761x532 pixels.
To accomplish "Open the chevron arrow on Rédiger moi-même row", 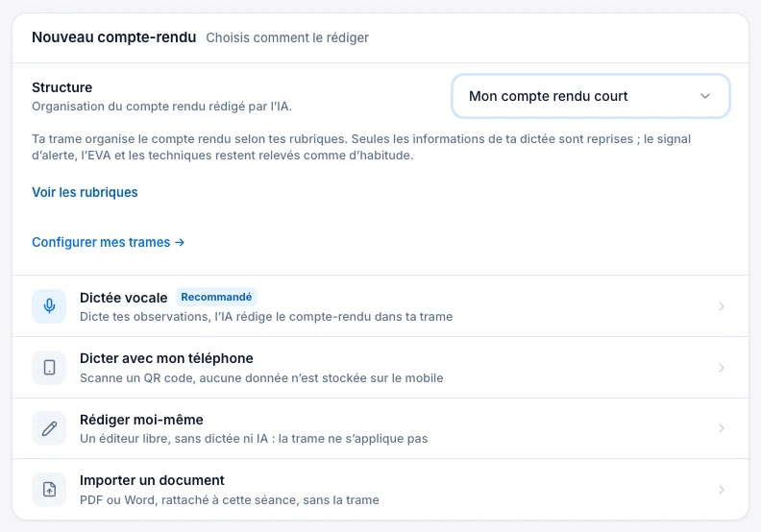I will (x=722, y=428).
